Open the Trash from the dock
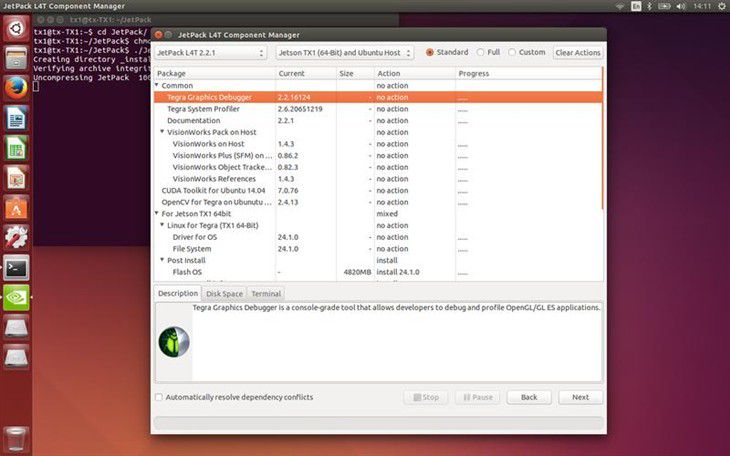Screen dimensions: 730x456 (16, 439)
